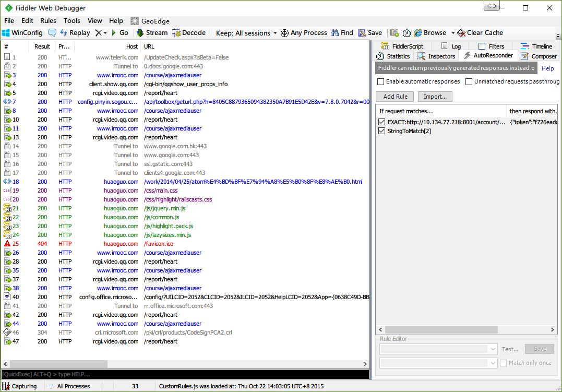
Task: Toggle Stream mode in toolbar
Action: click(152, 33)
